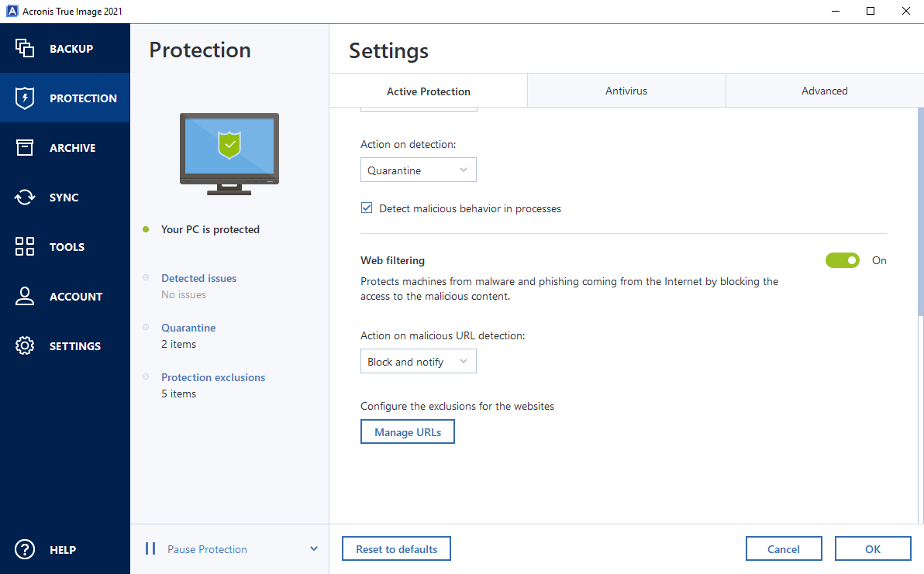
Task: Open the Quarantine action dropdown
Action: [x=419, y=170]
